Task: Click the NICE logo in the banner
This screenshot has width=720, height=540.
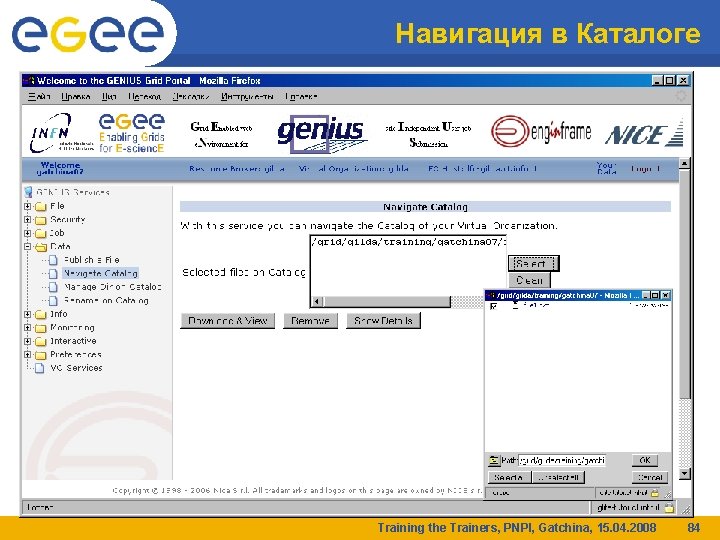Action: tap(644, 134)
